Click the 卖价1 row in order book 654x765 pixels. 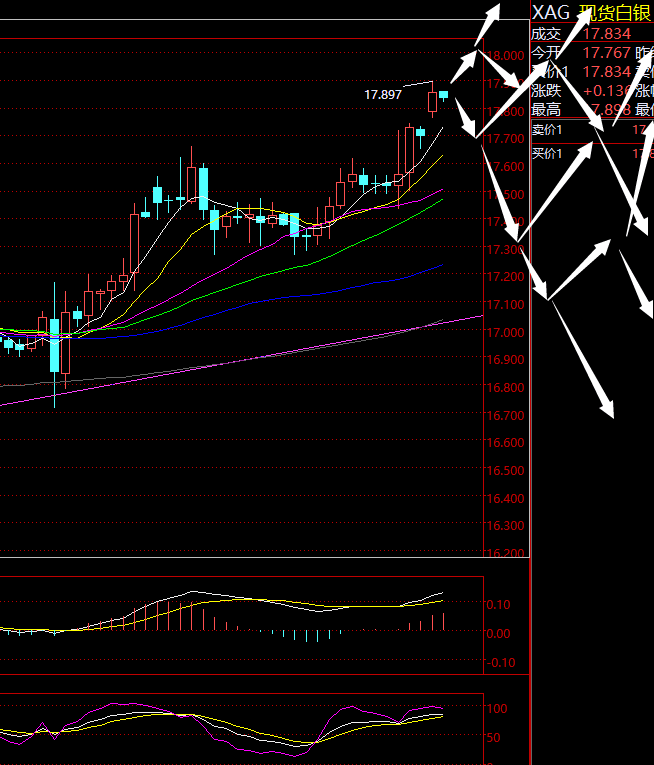(x=592, y=130)
